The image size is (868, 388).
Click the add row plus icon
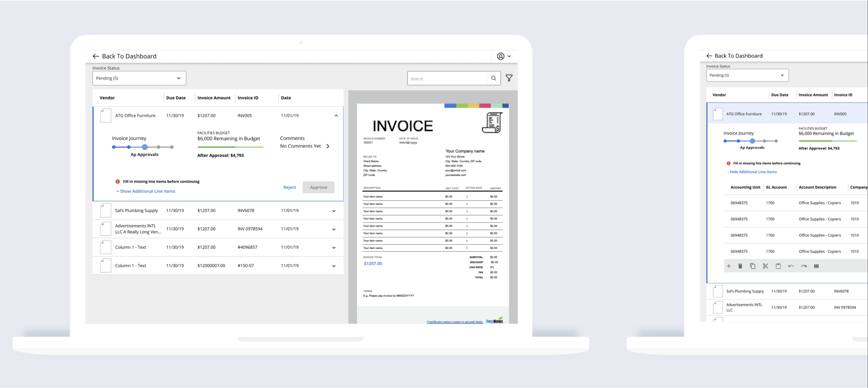[729, 266]
